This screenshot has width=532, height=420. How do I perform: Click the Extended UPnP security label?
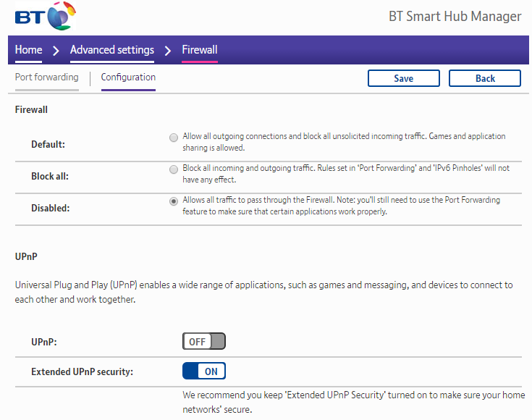[82, 371]
